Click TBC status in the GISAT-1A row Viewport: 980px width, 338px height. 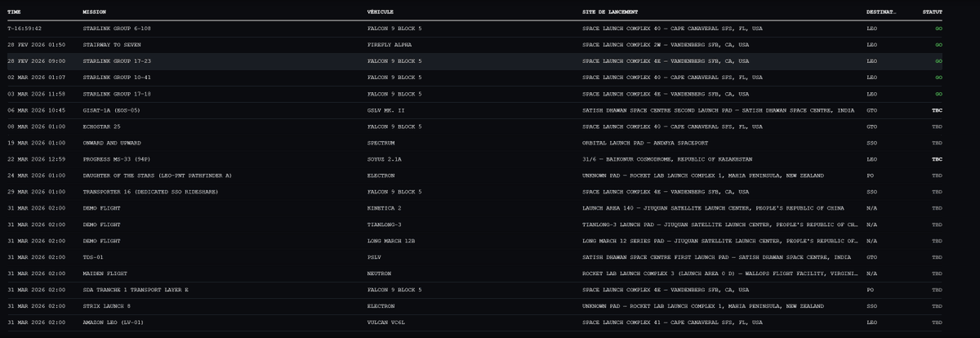938,110
